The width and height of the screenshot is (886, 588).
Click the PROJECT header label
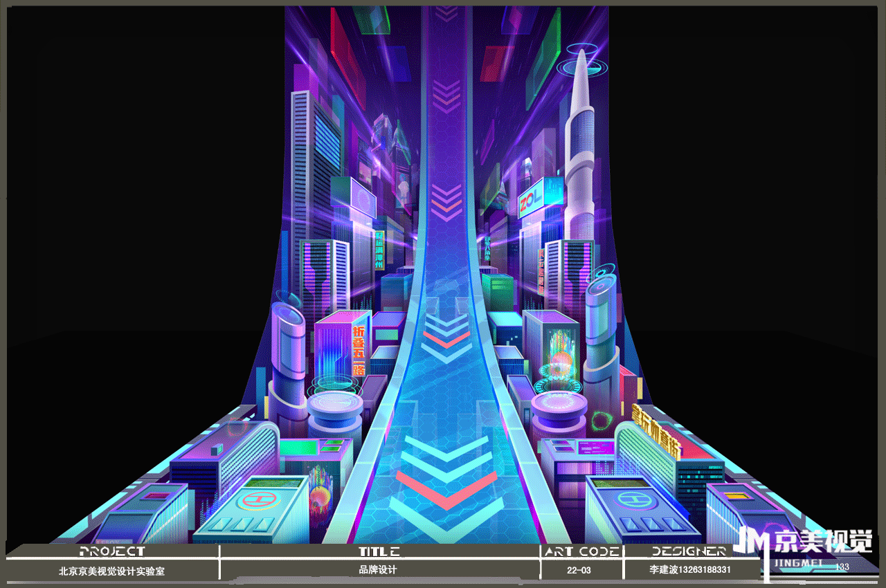click(x=112, y=551)
